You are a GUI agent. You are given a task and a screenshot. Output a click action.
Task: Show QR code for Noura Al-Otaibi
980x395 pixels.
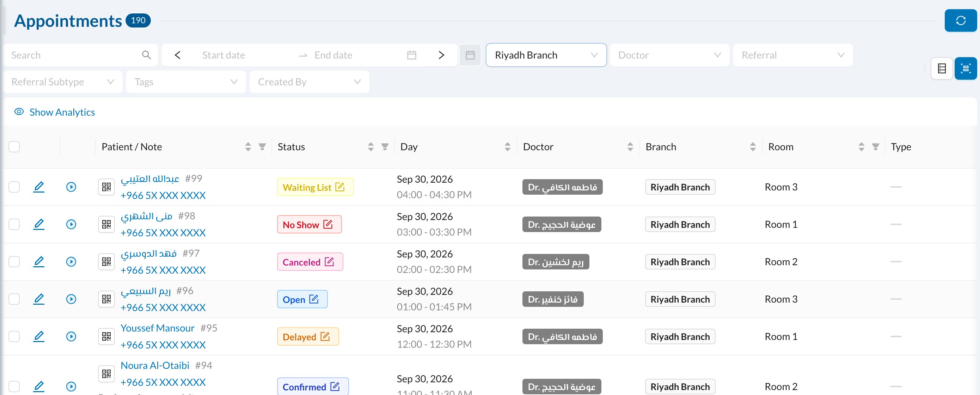[106, 374]
